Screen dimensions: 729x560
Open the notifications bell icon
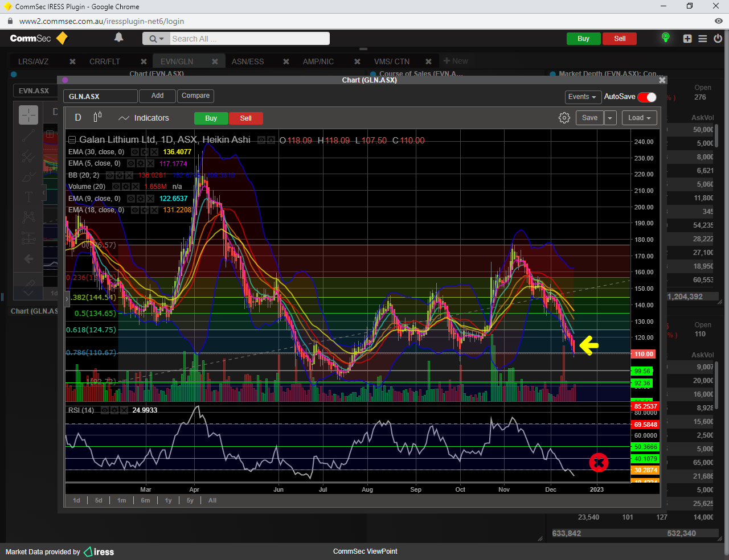coord(118,38)
